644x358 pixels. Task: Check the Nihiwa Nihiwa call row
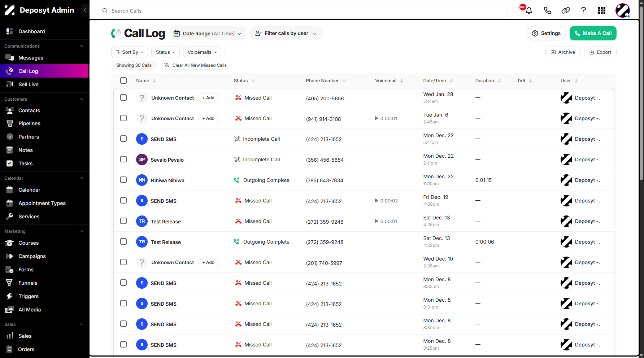tap(123, 180)
